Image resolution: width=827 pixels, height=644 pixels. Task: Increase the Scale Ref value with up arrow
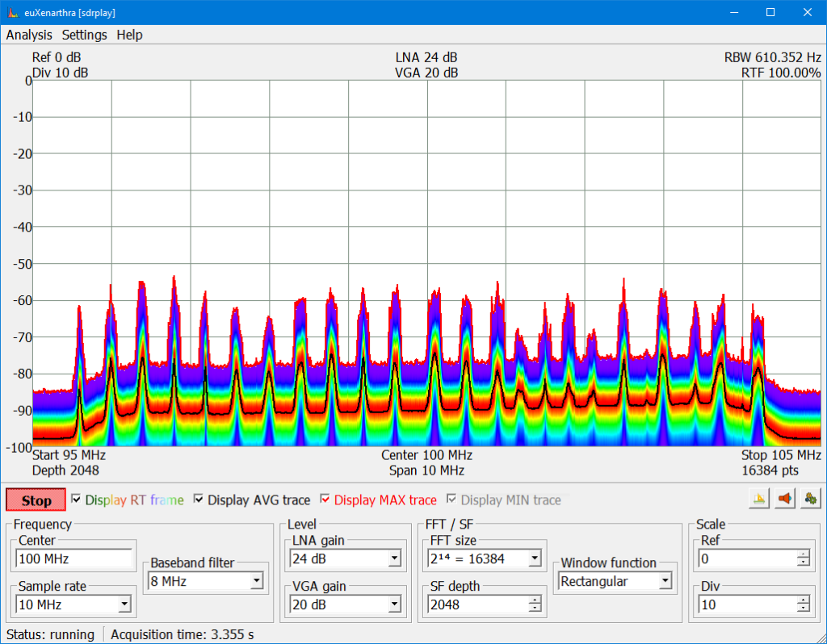pos(803,554)
